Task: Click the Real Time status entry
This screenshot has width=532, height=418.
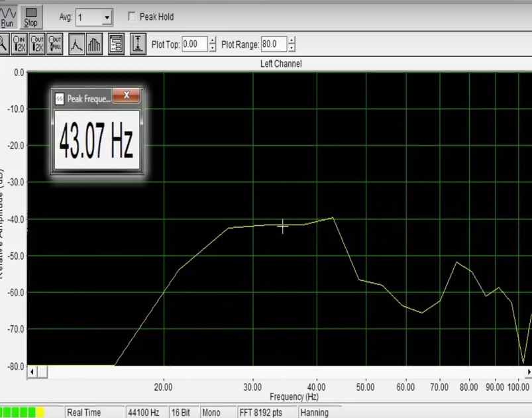Action: click(94, 412)
